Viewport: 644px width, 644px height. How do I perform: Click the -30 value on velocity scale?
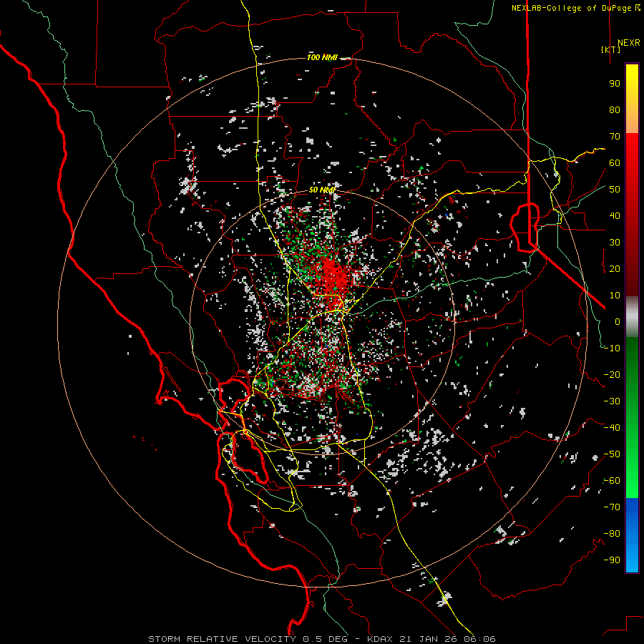(x=612, y=401)
